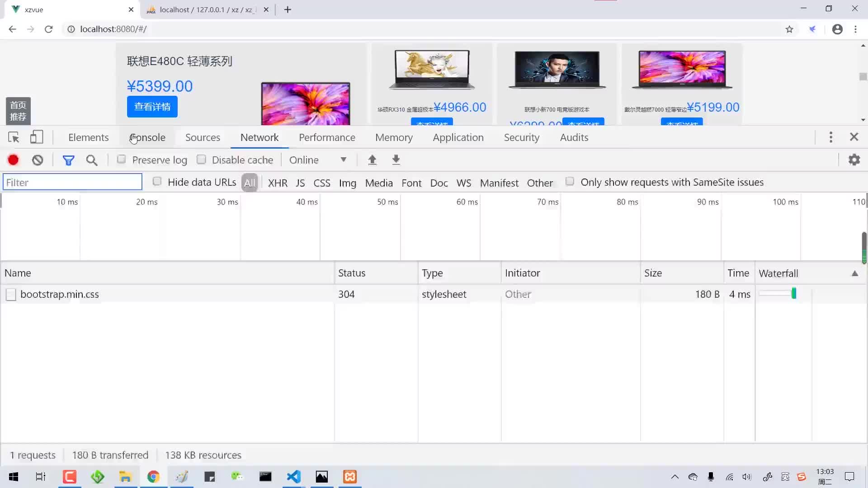Enable Disable cache checkbox

(x=201, y=159)
